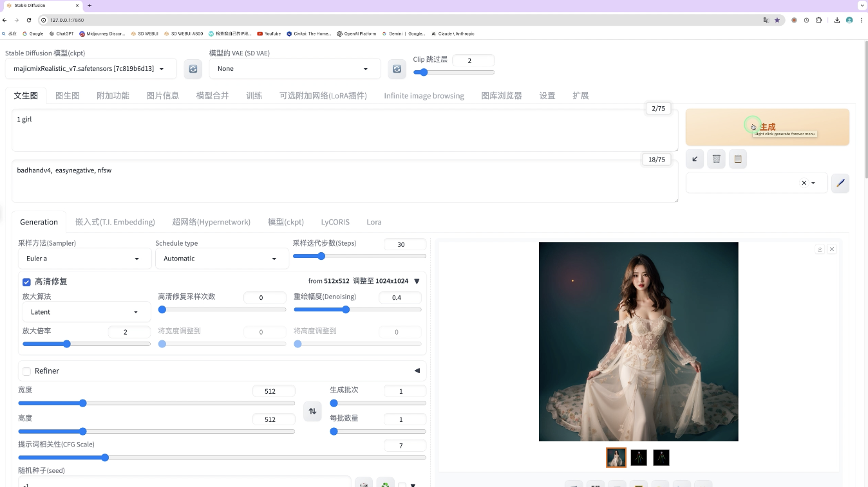The height and width of the screenshot is (487, 868).
Task: Adjust the 重绘幅度 Denoising slider
Action: (357, 309)
